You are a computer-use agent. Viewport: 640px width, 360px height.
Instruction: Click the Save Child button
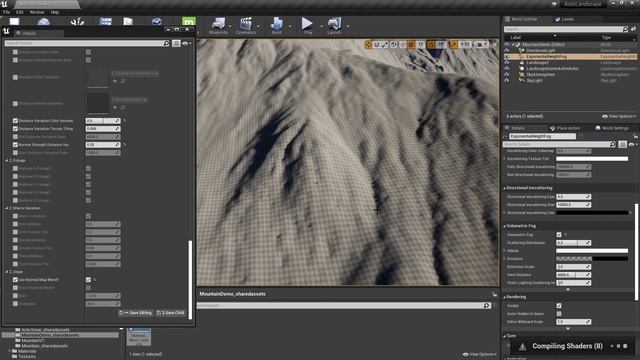click(x=171, y=313)
